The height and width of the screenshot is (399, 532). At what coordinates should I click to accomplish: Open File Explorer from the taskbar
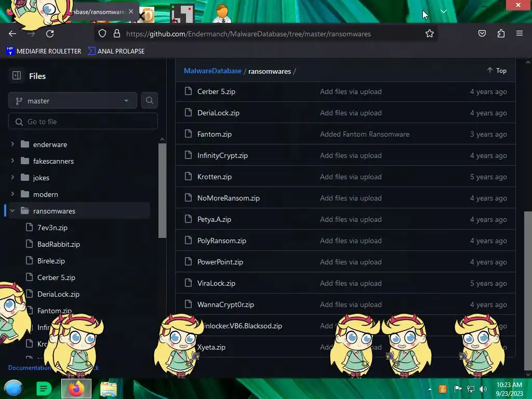click(x=109, y=390)
